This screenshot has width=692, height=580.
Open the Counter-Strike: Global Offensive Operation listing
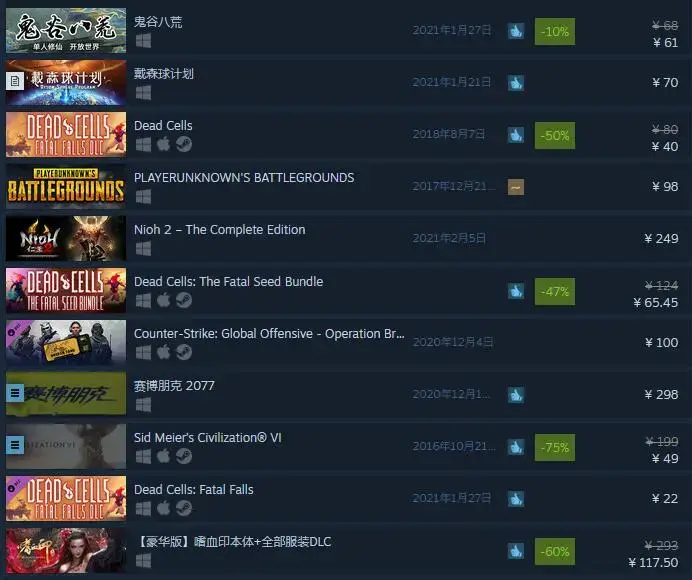[269, 334]
